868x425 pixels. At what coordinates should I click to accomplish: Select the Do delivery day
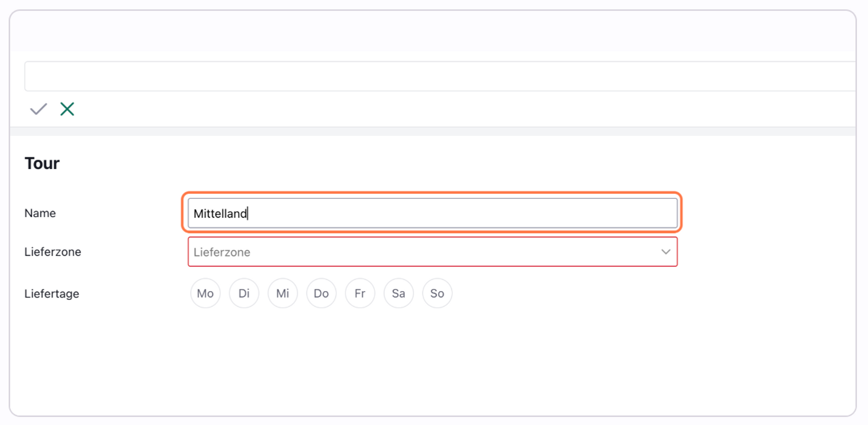321,294
